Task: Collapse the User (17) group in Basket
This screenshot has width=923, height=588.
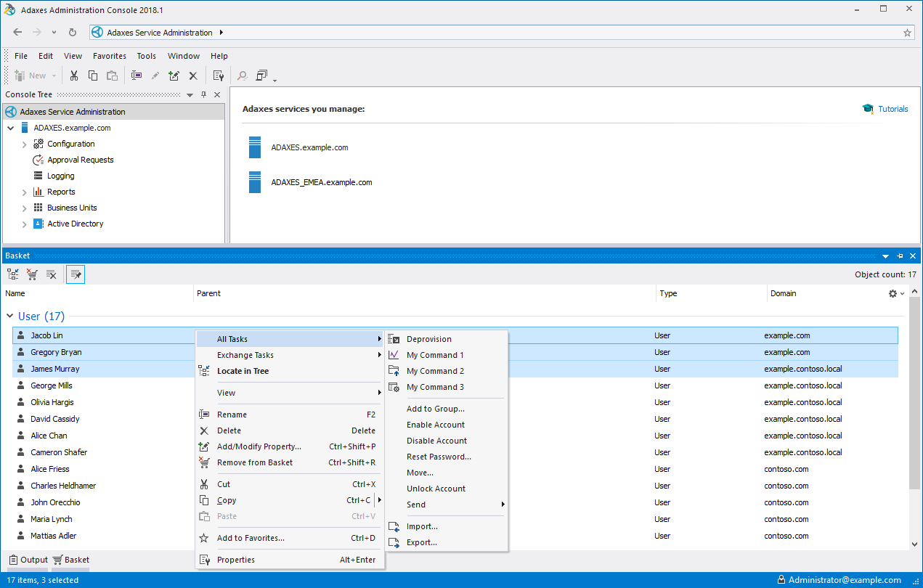Action: click(9, 316)
